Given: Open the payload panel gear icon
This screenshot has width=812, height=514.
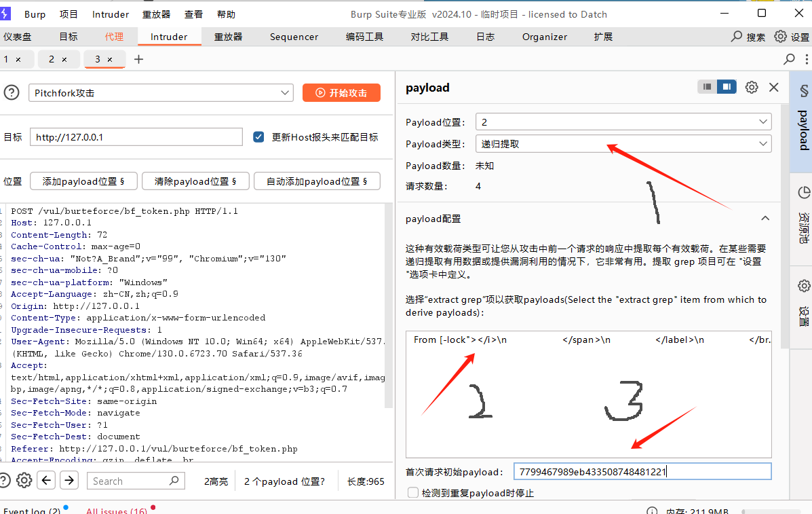Looking at the screenshot, I should [752, 87].
